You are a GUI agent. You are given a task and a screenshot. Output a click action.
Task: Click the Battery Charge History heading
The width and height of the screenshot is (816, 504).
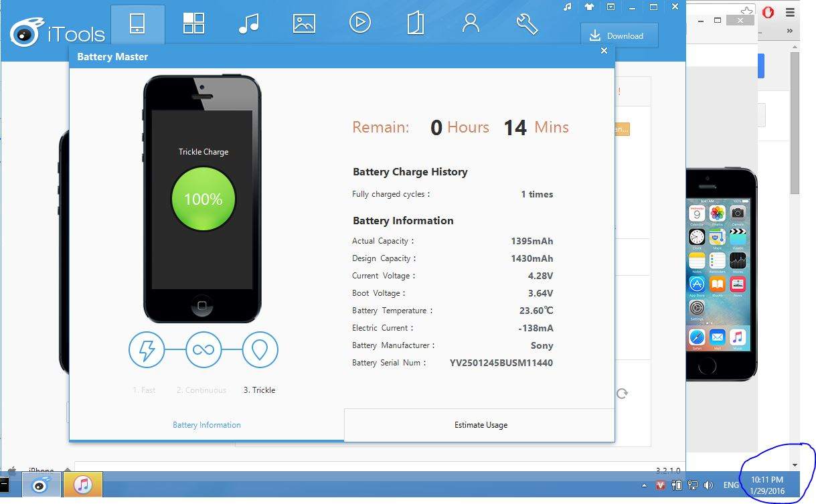pyautogui.click(x=410, y=171)
